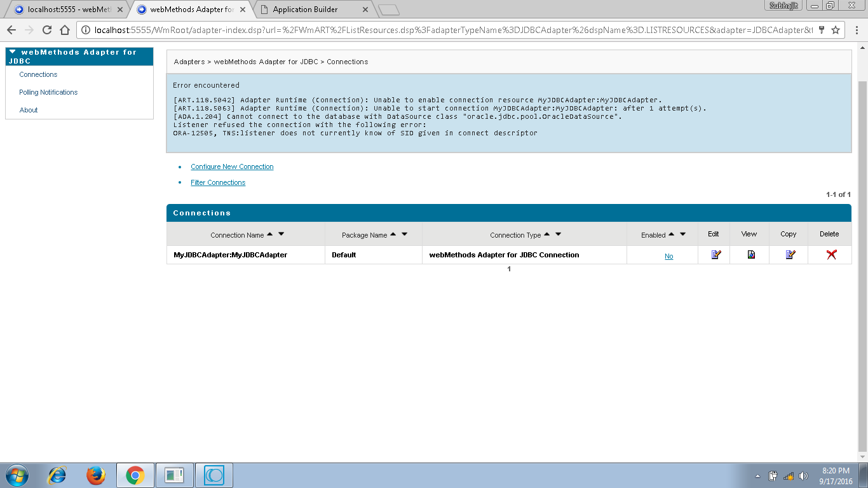Viewport: 868px width, 488px height.
Task: Launch Firefox from taskbar
Action: (x=96, y=475)
